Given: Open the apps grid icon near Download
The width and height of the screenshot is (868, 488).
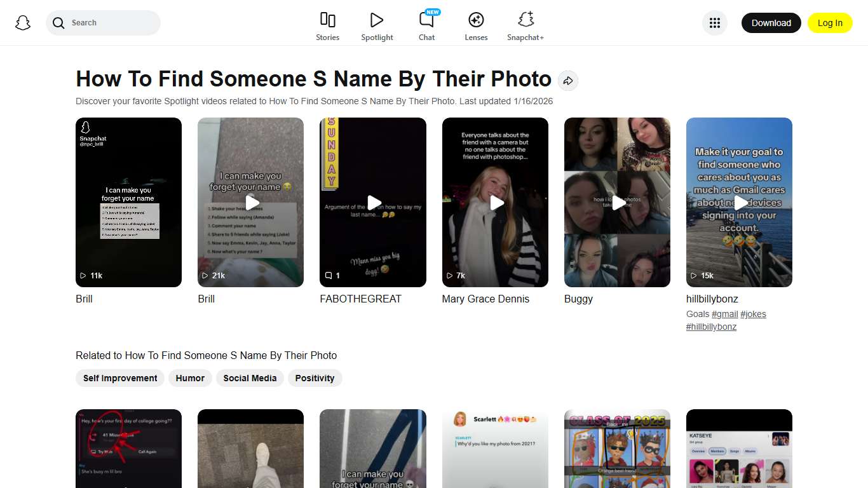Looking at the screenshot, I should tap(715, 22).
